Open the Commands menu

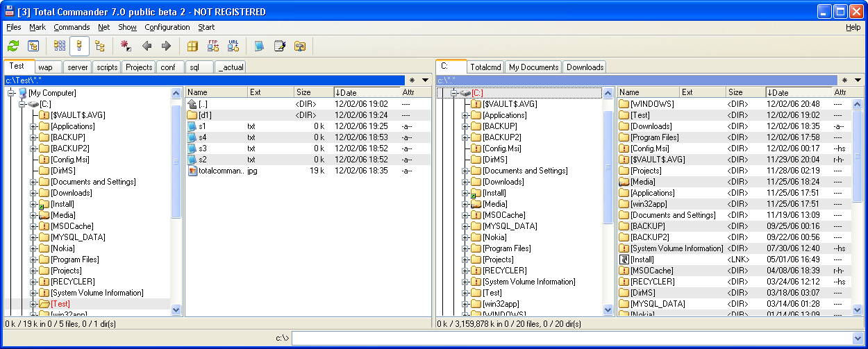point(72,27)
